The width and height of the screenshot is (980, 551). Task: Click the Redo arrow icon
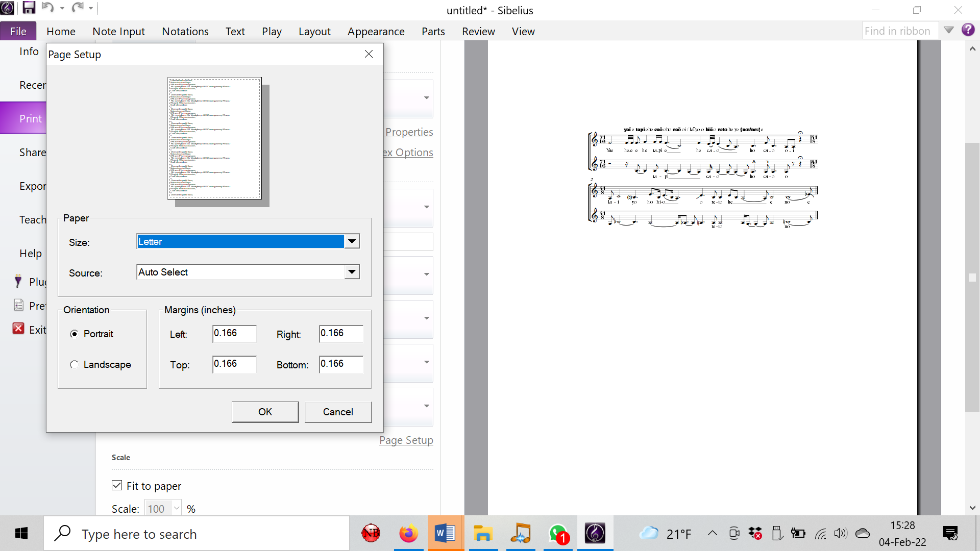[78, 8]
